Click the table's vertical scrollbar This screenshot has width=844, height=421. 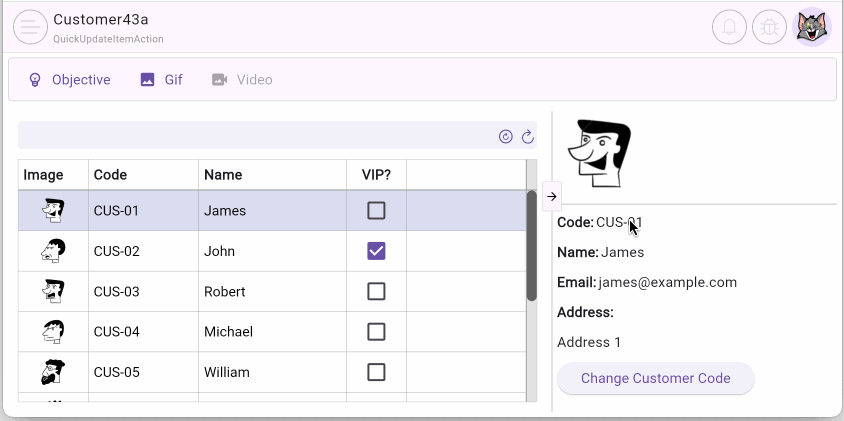(531, 245)
